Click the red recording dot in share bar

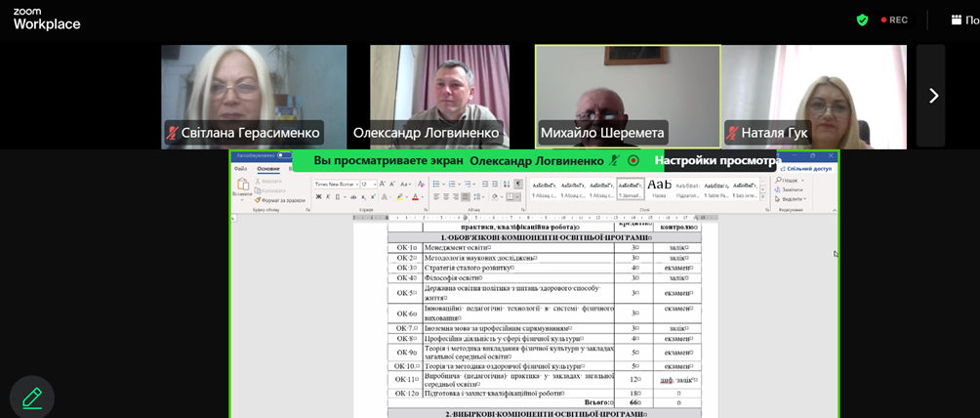click(x=633, y=160)
